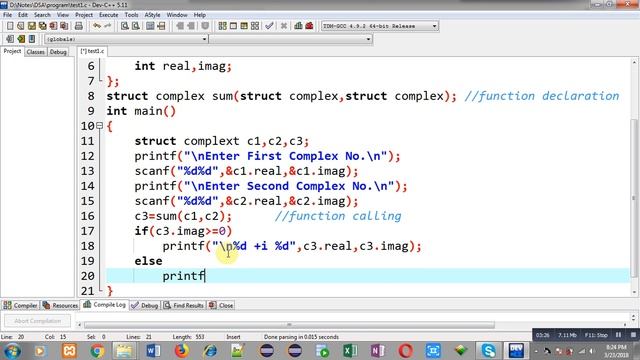Click the Delete Profiling Information icon
640x360 pixels.
click(x=309, y=26)
